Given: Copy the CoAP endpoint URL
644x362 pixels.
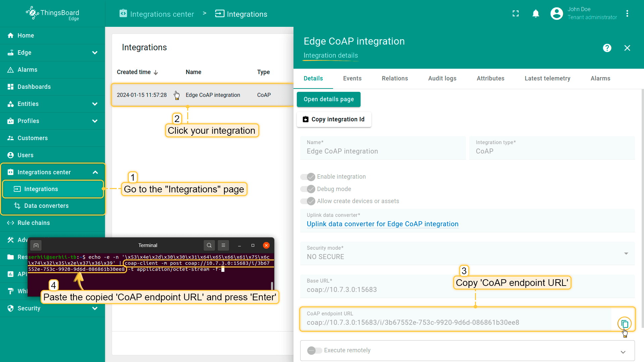Looking at the screenshot, I should [624, 323].
